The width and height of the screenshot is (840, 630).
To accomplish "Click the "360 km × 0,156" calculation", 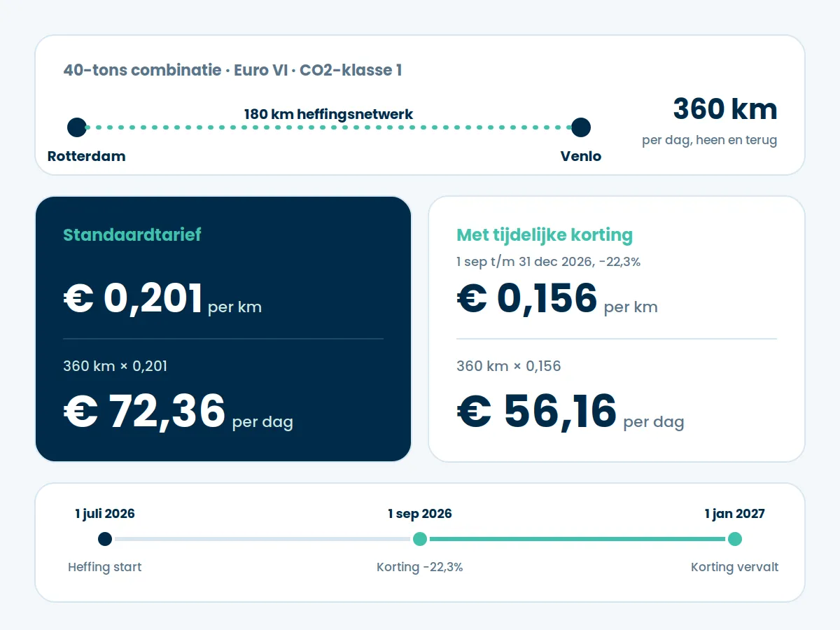I will pos(509,366).
